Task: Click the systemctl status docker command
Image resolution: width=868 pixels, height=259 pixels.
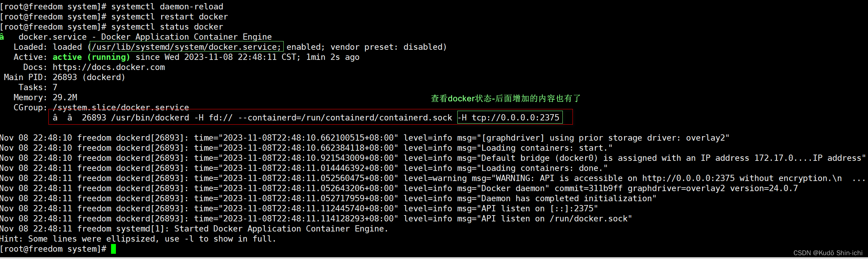Action: [167, 27]
